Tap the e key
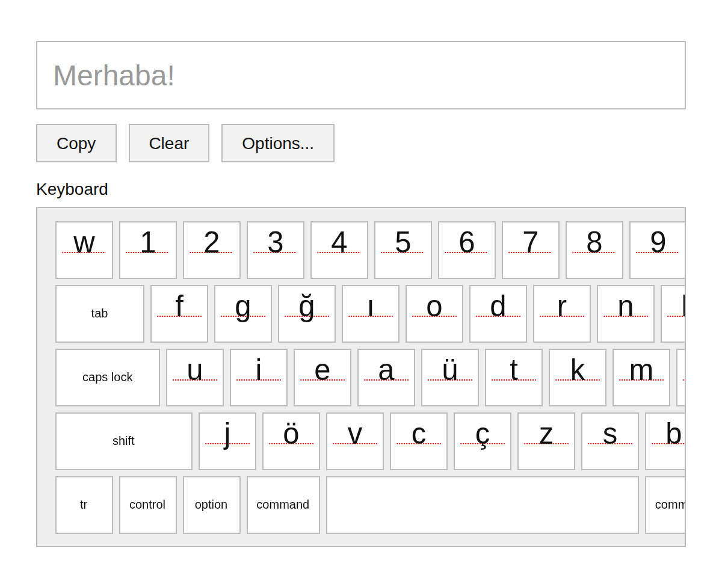 322,378
